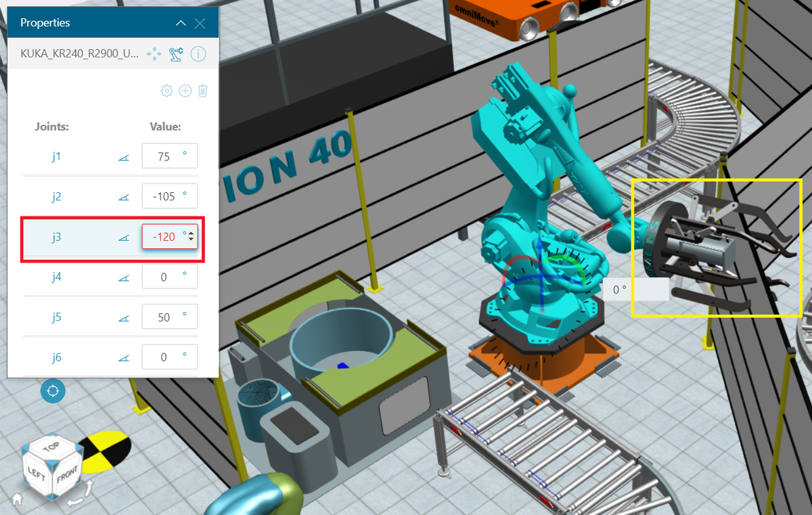The width and height of the screenshot is (812, 515).
Task: Edit the j2 value field showing -105
Action: pyautogui.click(x=170, y=196)
